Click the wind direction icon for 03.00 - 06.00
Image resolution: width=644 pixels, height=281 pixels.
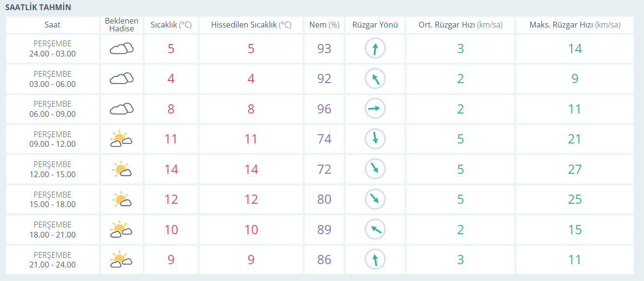[375, 79]
